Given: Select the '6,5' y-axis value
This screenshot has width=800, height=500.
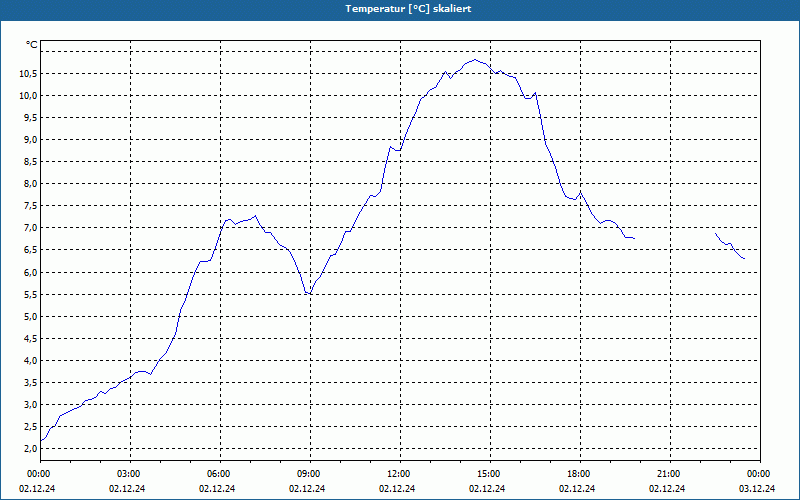Looking at the screenshot, I should [30, 249].
